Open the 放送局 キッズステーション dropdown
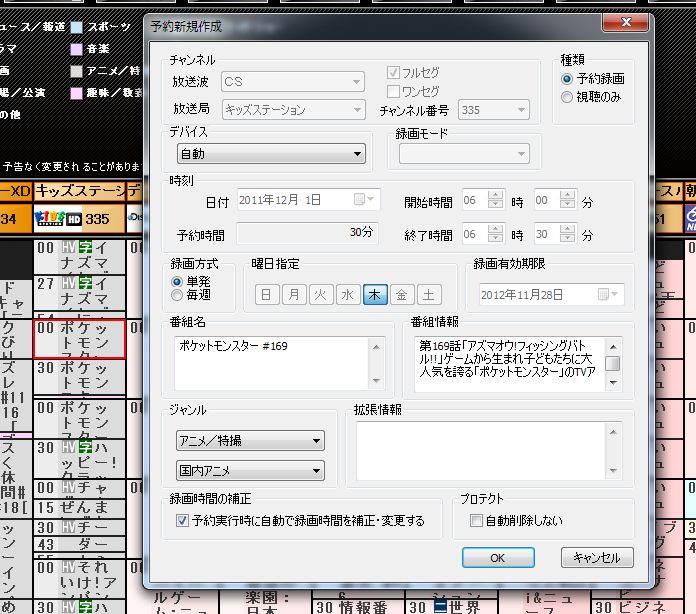The height and width of the screenshot is (614, 696). pos(293,109)
